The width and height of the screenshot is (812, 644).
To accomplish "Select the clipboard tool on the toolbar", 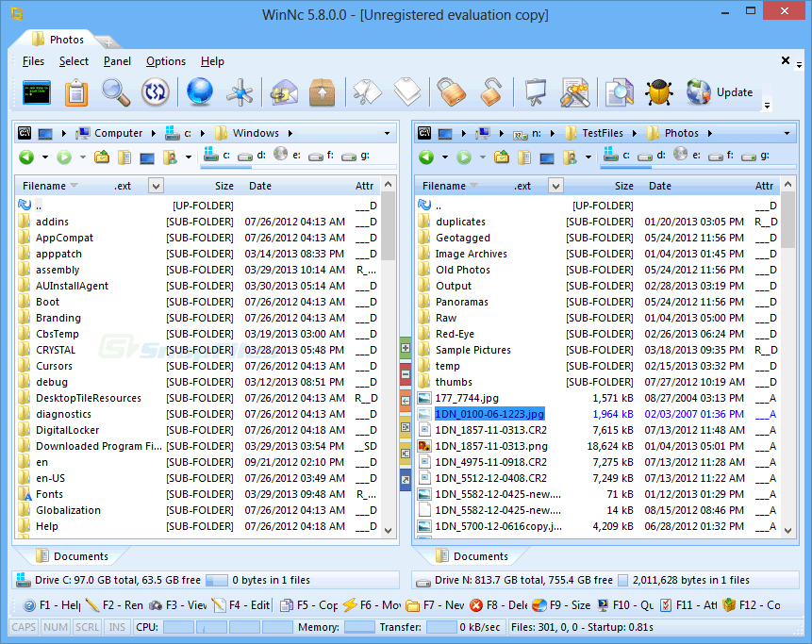I will (76, 92).
